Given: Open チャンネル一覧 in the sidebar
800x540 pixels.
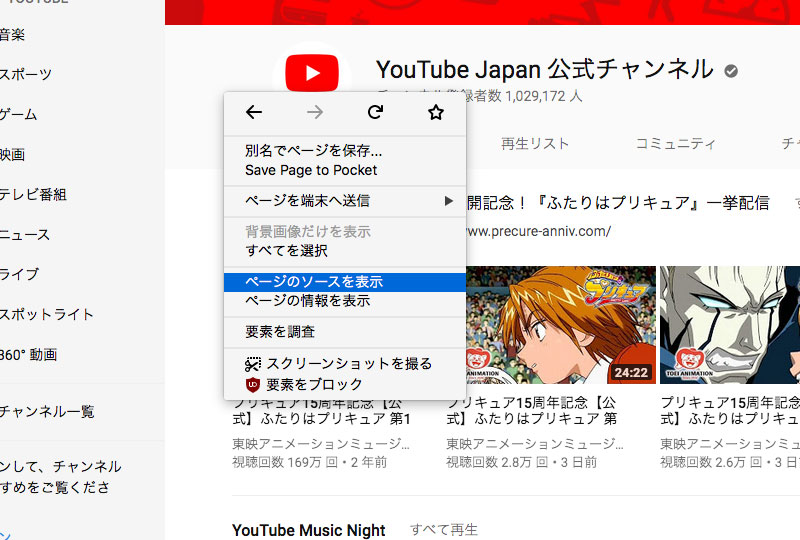Looking at the screenshot, I should click(x=47, y=411).
